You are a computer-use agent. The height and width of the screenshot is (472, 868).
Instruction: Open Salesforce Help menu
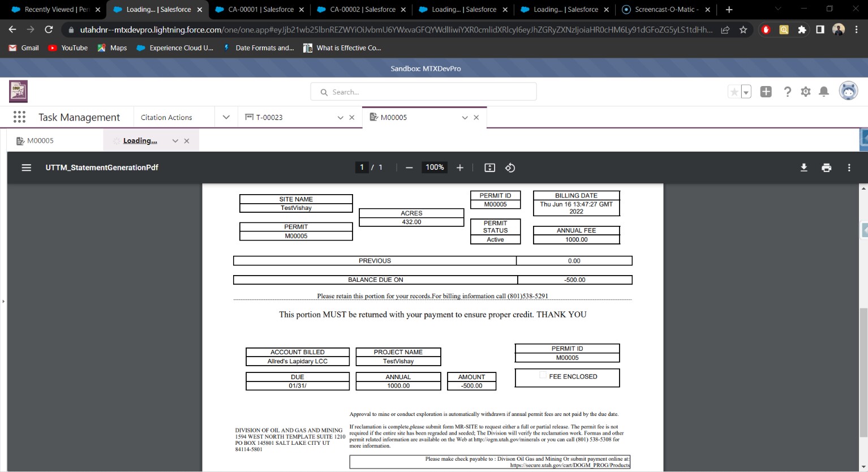point(787,91)
